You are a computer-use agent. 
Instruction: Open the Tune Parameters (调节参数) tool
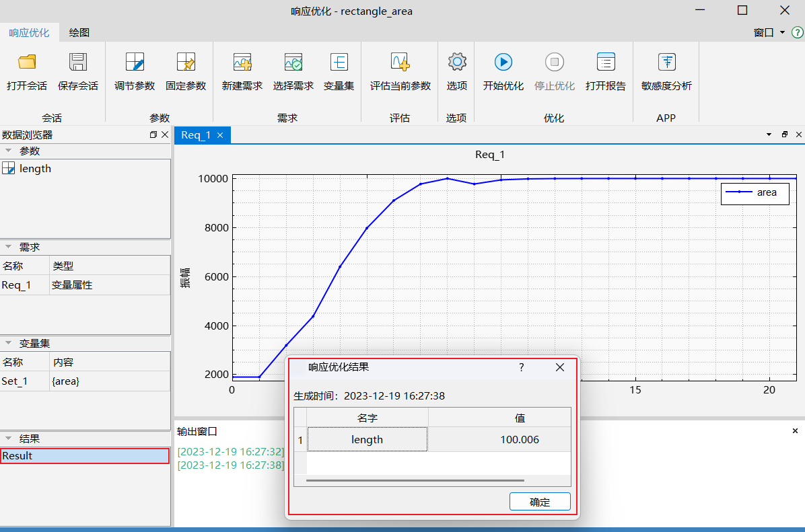point(135,63)
